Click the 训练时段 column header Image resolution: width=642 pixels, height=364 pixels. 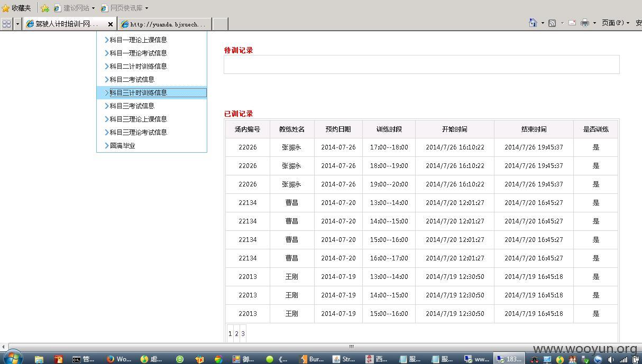(x=389, y=129)
